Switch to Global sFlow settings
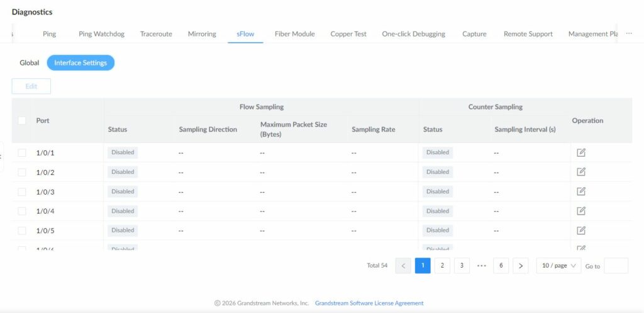The image size is (644, 313). pyautogui.click(x=30, y=63)
